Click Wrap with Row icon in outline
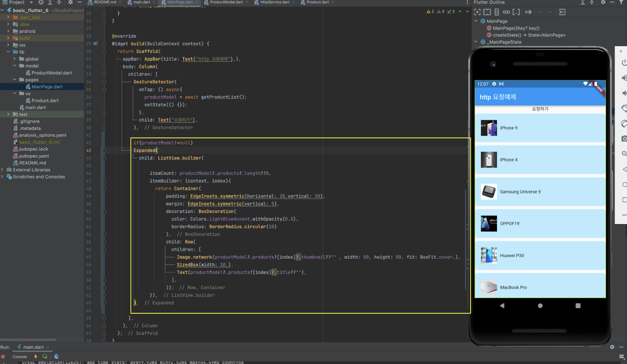Screen dimensions: 627x364 [x=506, y=12]
